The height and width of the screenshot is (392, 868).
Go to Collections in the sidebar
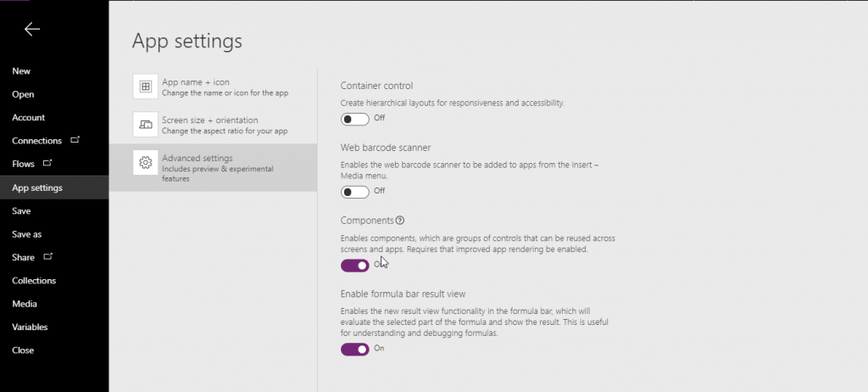click(34, 281)
